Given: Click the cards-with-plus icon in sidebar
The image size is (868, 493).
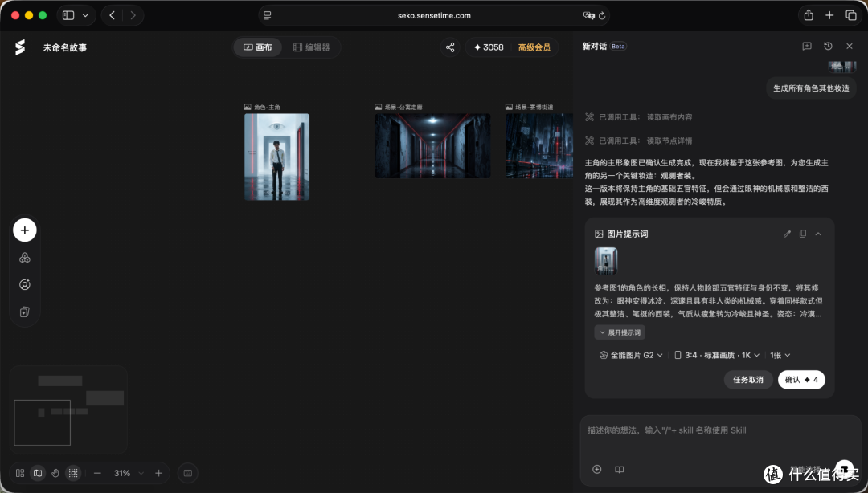Looking at the screenshot, I should pyautogui.click(x=25, y=312).
